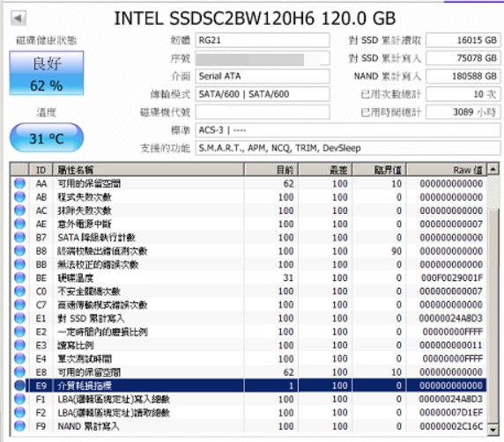
Task: Click the scrollbar down arrow
Action: tap(493, 429)
